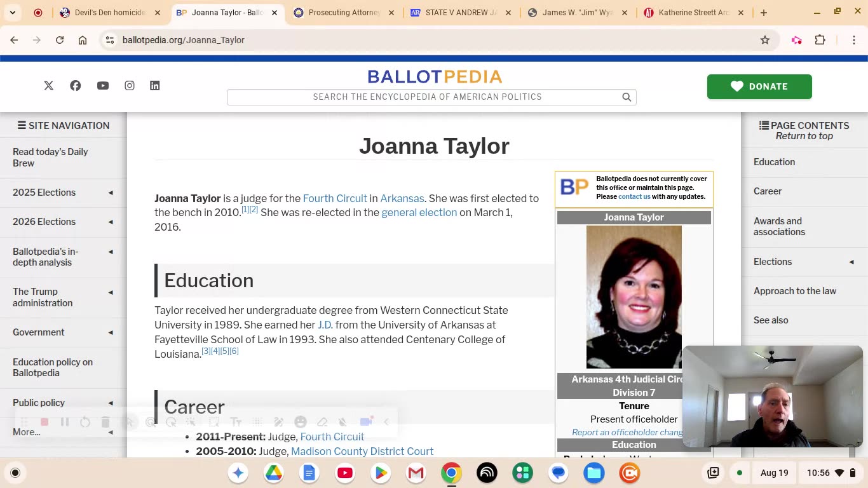Viewport: 868px width, 488px height.
Task: Close the Joanna Taylor tab
Action: pos(275,13)
